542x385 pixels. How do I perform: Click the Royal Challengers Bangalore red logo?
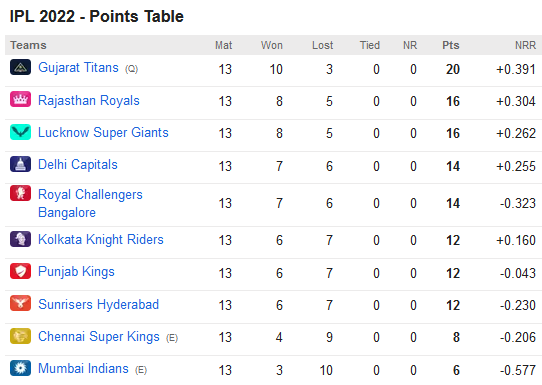click(x=20, y=193)
